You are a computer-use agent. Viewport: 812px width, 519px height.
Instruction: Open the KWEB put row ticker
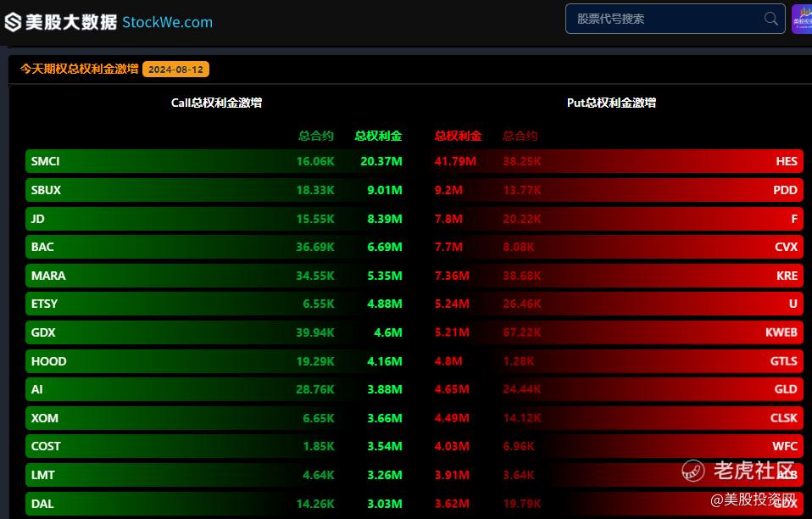[781, 332]
